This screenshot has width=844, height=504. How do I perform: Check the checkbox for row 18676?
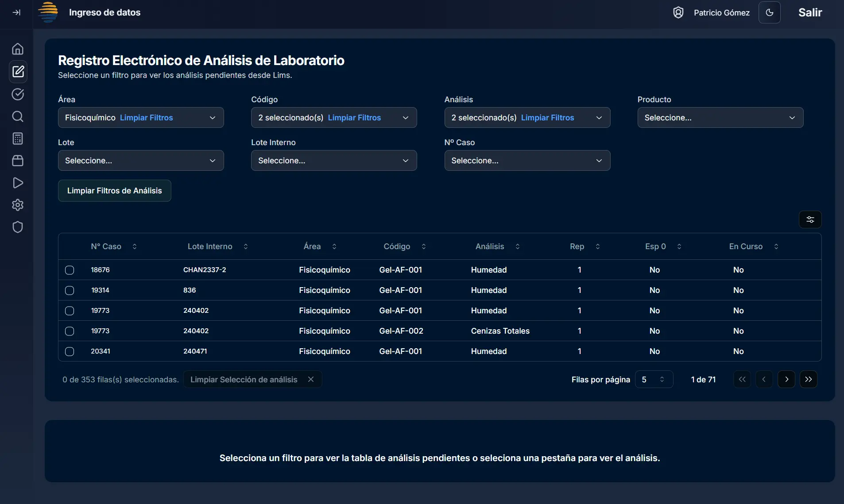(70, 270)
